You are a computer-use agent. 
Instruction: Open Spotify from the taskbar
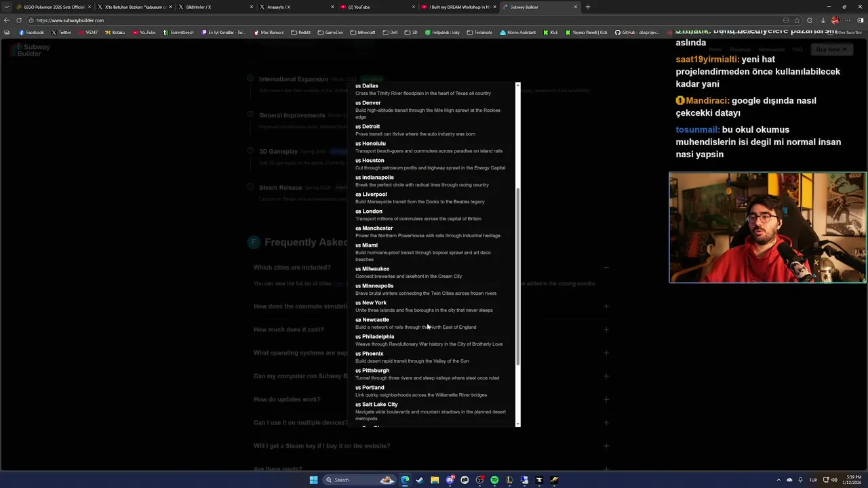[494, 480]
